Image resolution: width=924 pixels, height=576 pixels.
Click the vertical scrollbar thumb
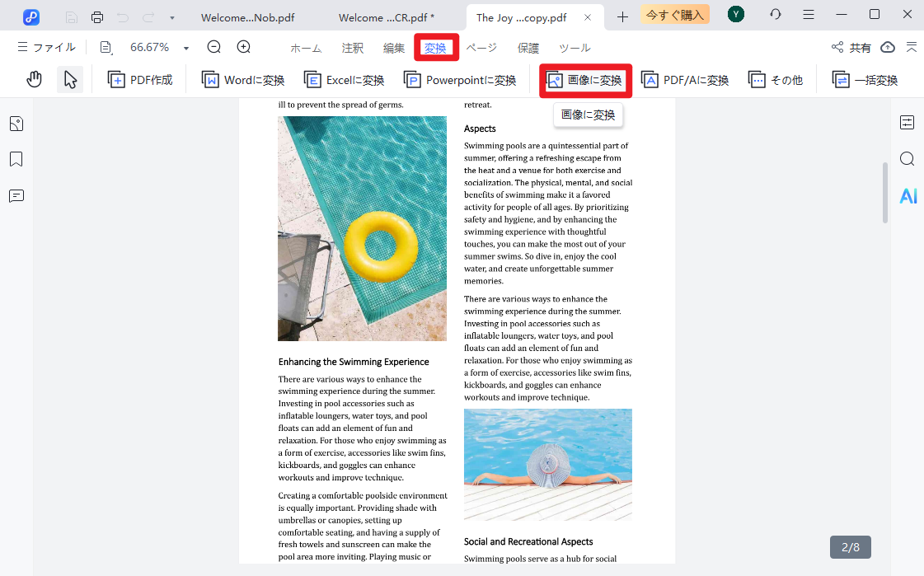[x=885, y=192]
